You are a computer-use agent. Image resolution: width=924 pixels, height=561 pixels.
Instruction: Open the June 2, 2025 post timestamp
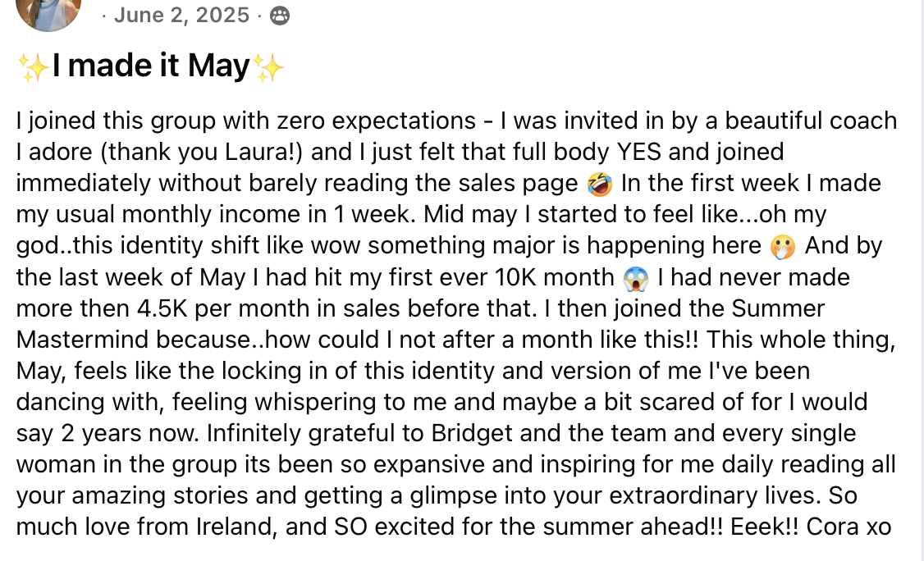[x=181, y=15]
